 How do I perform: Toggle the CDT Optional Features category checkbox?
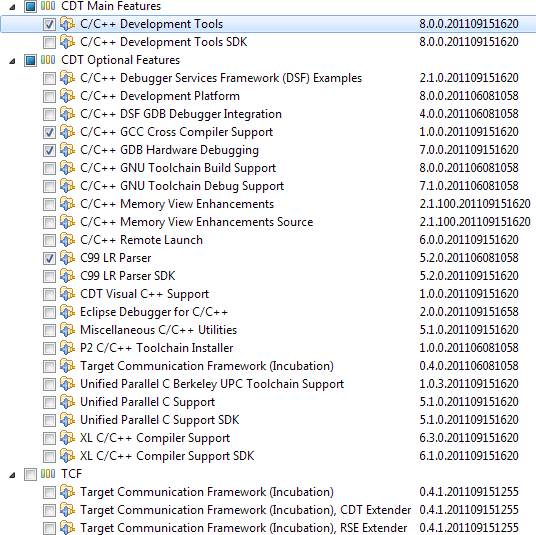30,61
